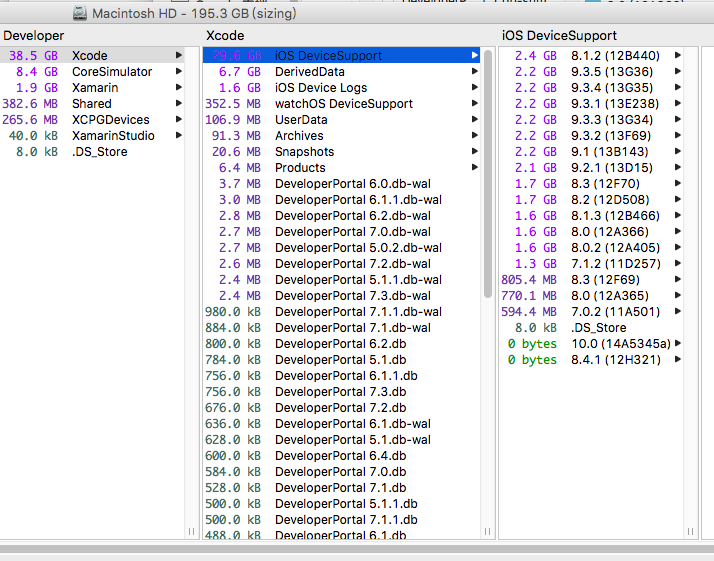Click the Developer column resize handle
Image resolution: width=714 pixels, height=561 pixels.
click(192, 532)
